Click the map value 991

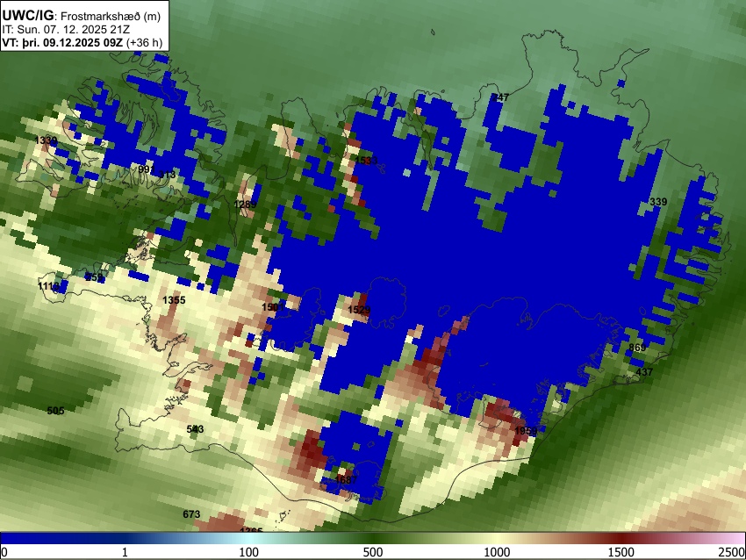click(x=147, y=169)
